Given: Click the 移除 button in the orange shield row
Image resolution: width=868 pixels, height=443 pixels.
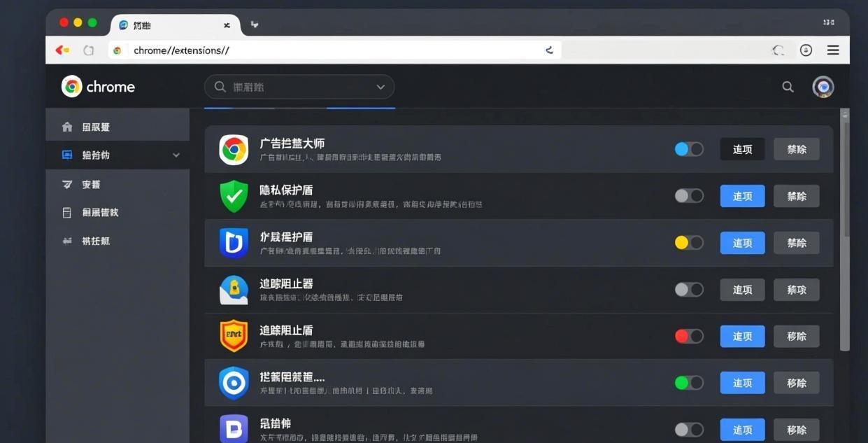Looking at the screenshot, I should 797,337.
